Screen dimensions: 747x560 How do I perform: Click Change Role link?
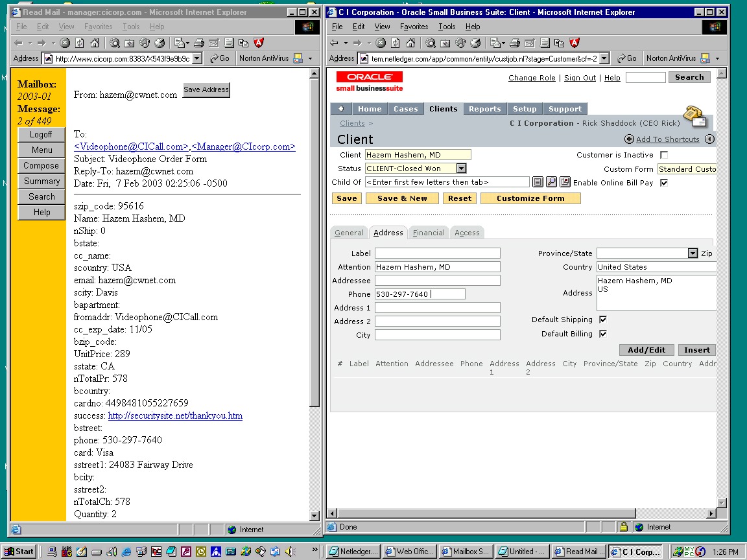(532, 78)
